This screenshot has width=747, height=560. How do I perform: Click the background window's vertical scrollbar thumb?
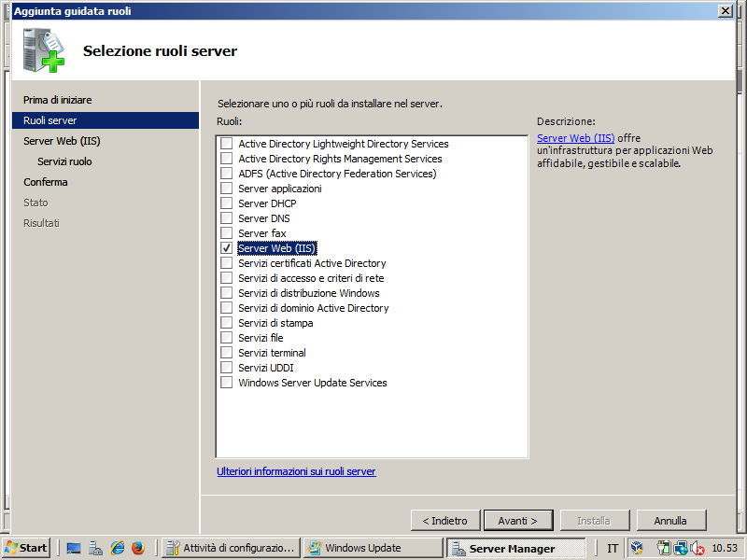coord(740,81)
